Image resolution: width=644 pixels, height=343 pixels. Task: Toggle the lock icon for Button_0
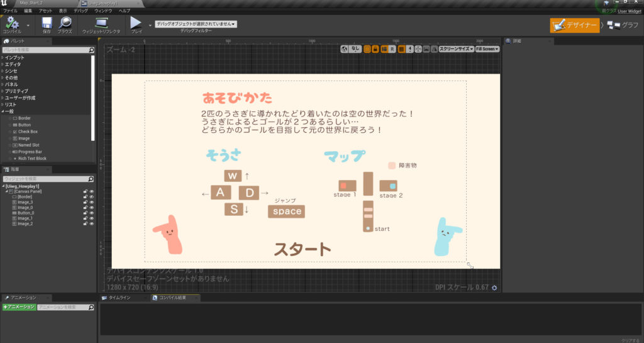tap(85, 213)
